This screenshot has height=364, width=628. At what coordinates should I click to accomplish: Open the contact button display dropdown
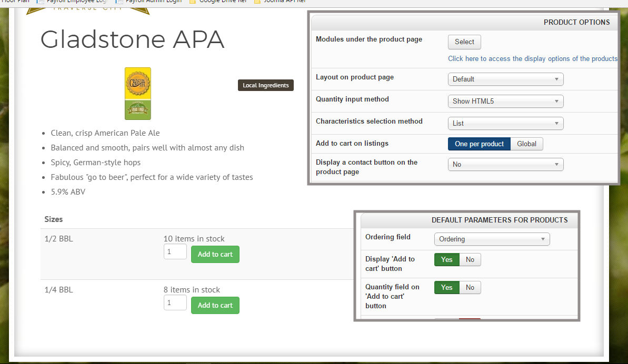pyautogui.click(x=505, y=165)
